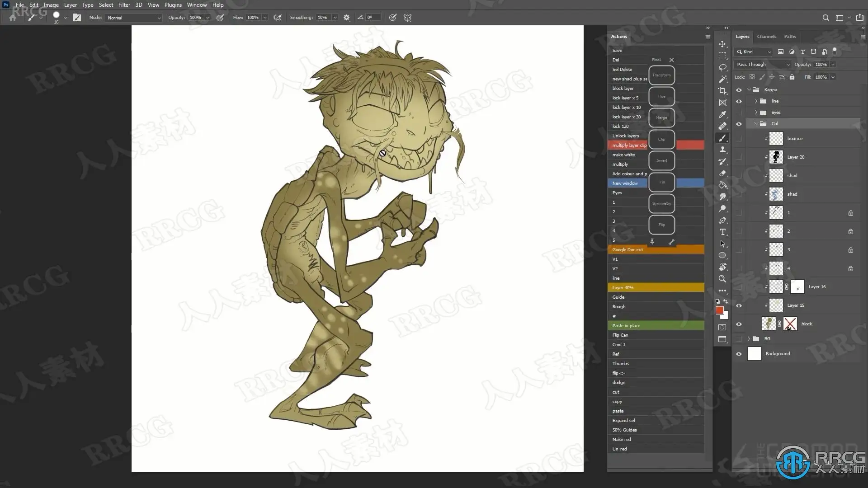Screen dimensions: 868x488
Task: Click the Paste in place action
Action: click(x=626, y=326)
